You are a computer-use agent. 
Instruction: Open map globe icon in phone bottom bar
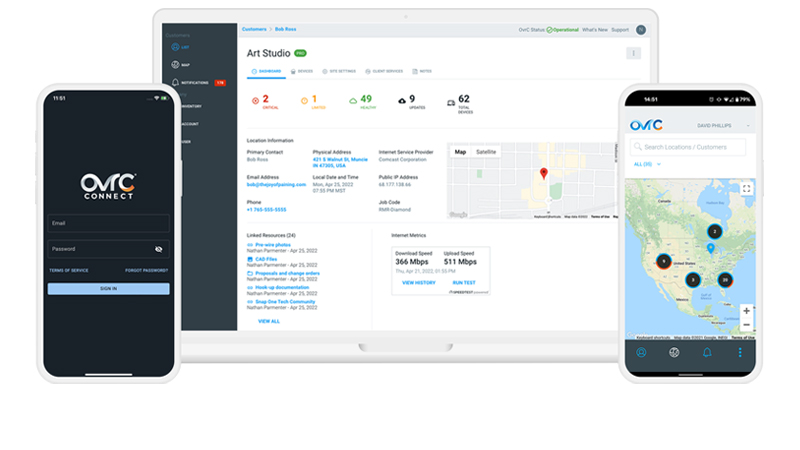click(x=674, y=353)
